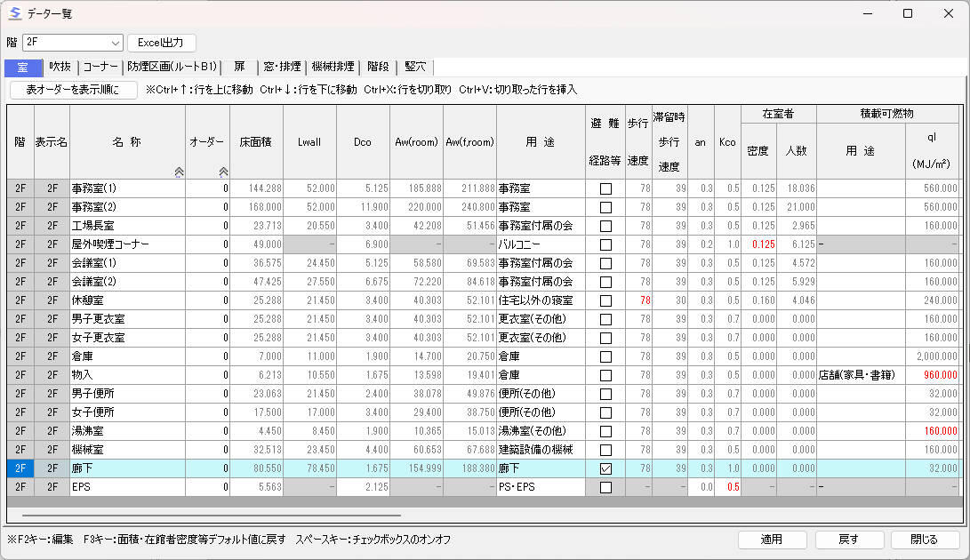The image size is (970, 560).
Task: Switch to the 階段 tab
Action: pos(378,67)
